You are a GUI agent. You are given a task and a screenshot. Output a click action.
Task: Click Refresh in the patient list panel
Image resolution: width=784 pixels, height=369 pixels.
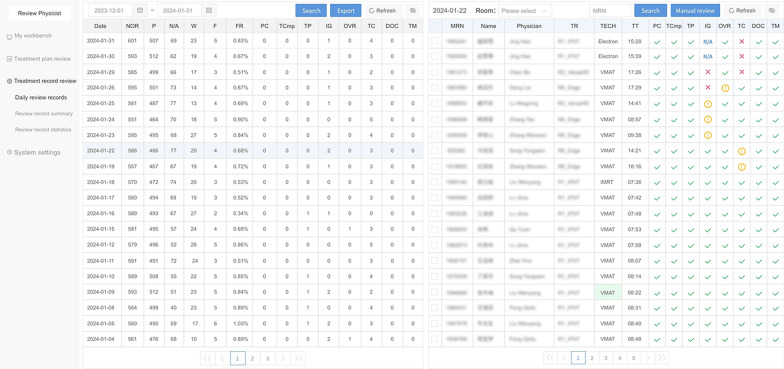(x=742, y=10)
